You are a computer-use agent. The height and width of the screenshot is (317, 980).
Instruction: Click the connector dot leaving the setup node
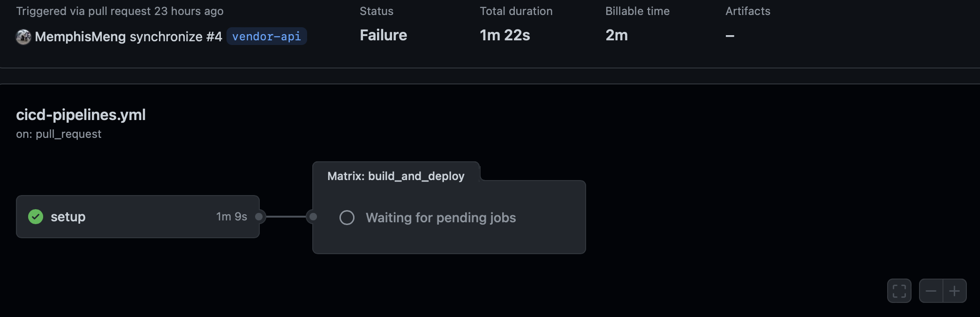point(259,217)
